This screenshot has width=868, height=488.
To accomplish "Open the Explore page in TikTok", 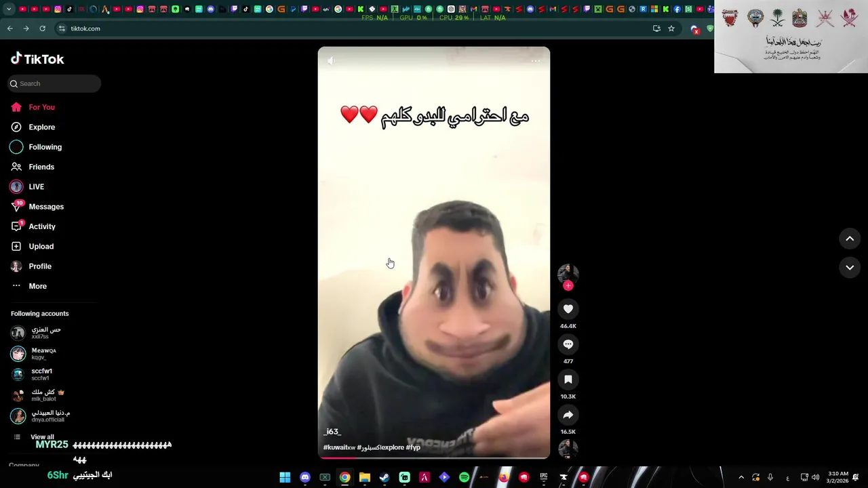I will (33, 127).
